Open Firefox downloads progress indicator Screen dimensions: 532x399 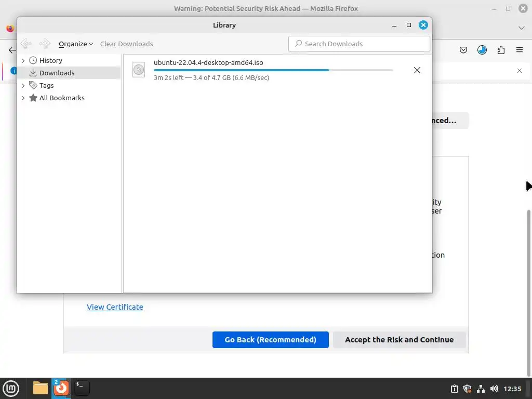click(482, 50)
